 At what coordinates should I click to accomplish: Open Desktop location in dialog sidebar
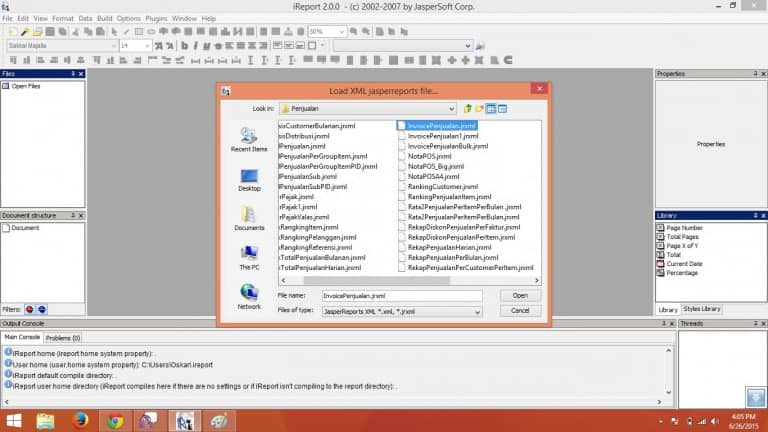click(x=249, y=179)
